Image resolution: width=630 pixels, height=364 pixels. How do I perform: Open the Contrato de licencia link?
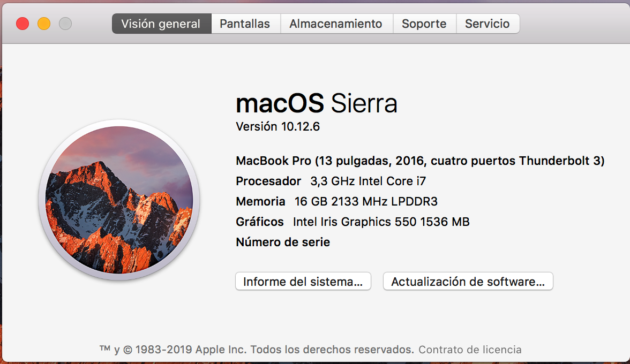[470, 350]
